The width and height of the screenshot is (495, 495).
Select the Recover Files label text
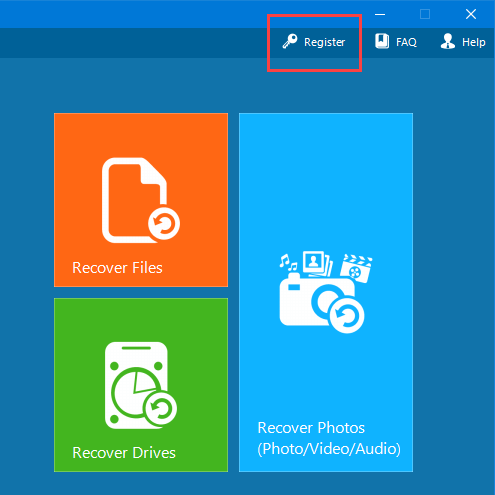[x=117, y=268]
